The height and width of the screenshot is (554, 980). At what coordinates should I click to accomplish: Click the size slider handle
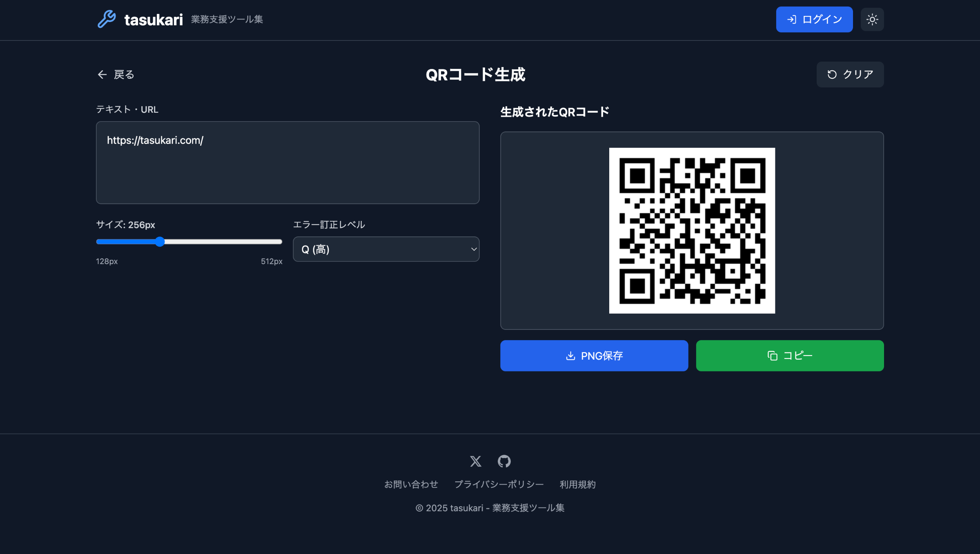(x=160, y=242)
